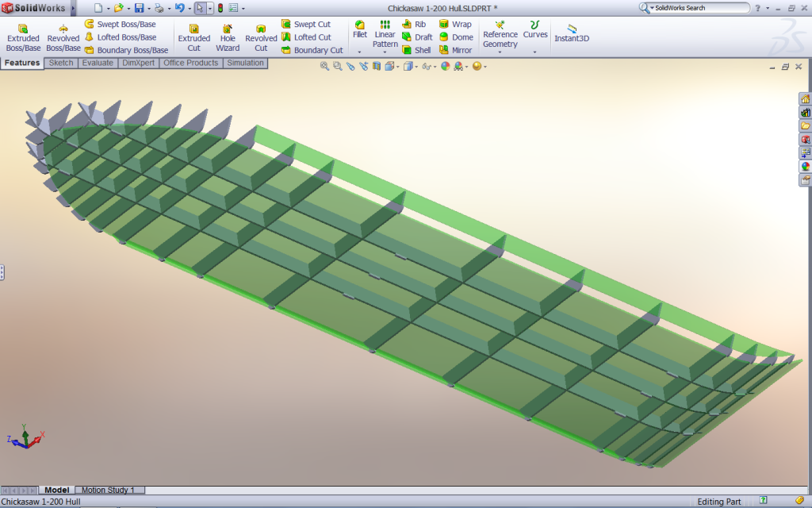Open the Reference Geometry dropdown arrow
This screenshot has height=508, width=812.
[500, 52]
